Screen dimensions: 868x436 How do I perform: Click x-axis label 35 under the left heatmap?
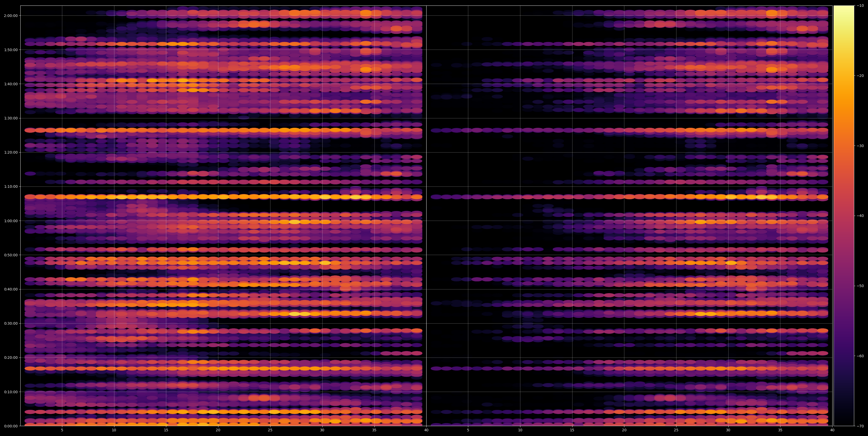tap(374, 430)
